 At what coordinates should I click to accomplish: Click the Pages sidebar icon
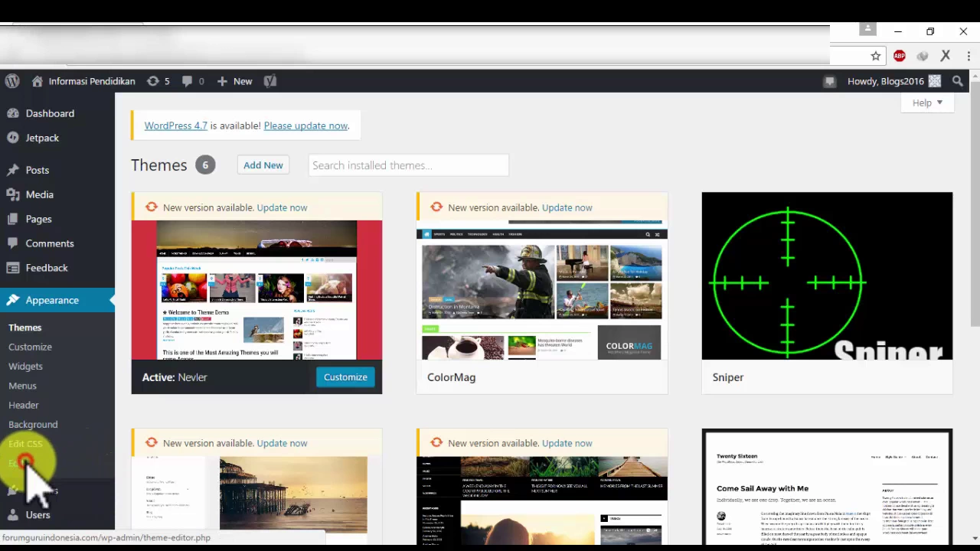point(12,219)
